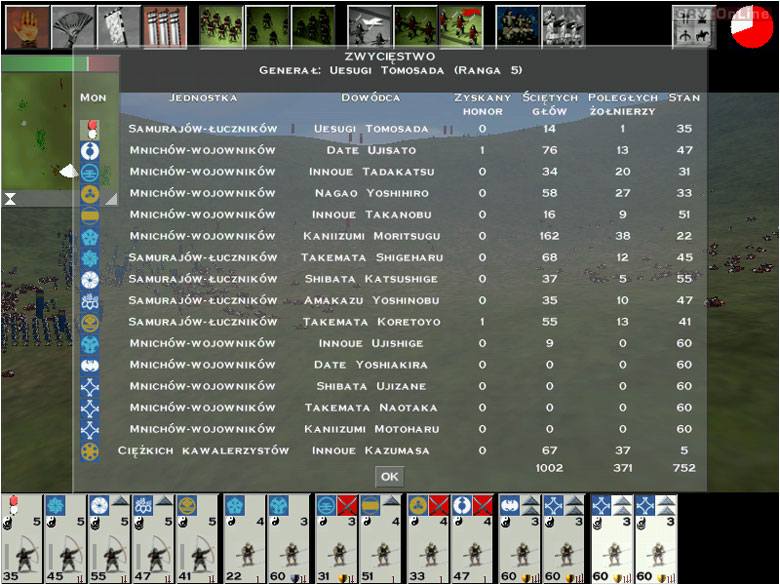This screenshot has width=780, height=585.
Task: Click the Jednostka column header
Action: pyautogui.click(x=203, y=98)
